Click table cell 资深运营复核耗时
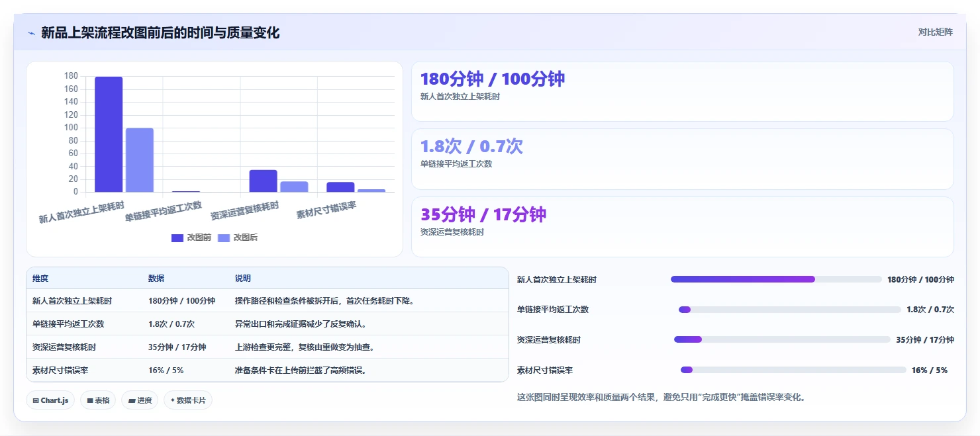Screen dimensions: 980x436 (64, 347)
